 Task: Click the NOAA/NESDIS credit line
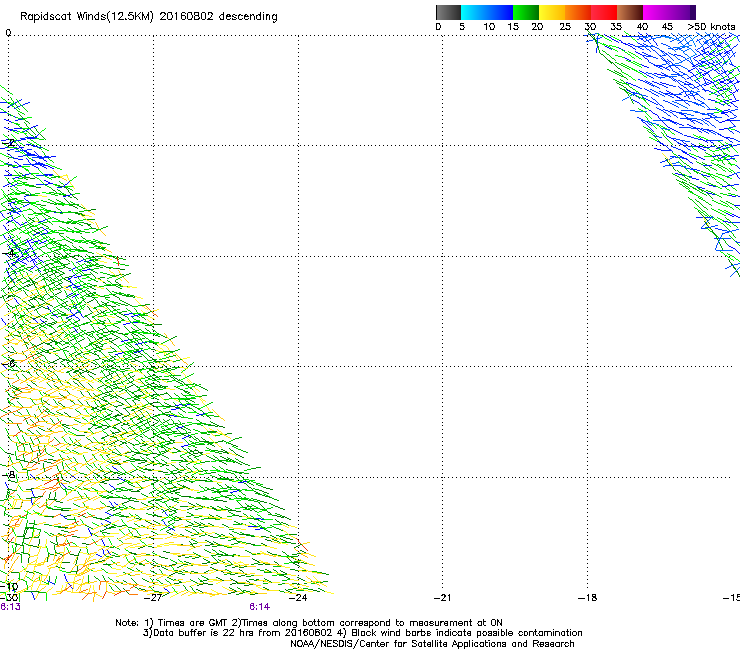tap(432, 644)
